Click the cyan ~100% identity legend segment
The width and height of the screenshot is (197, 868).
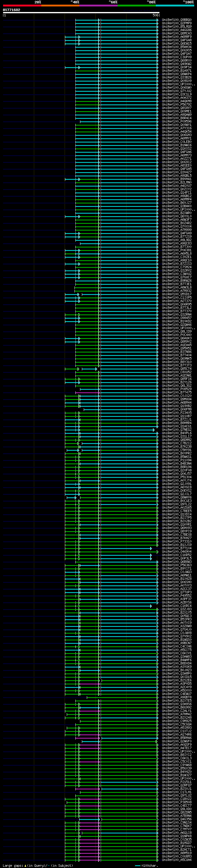coord(175,6)
